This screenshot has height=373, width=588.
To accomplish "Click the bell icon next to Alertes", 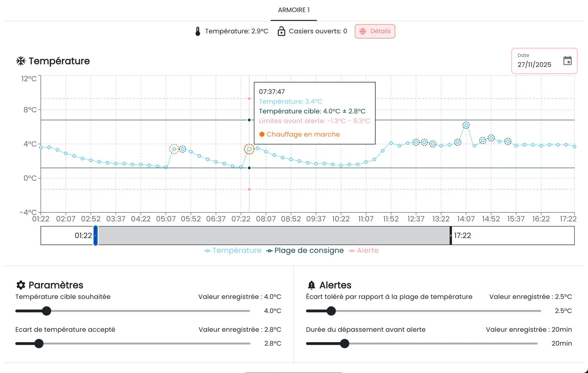I will pos(311,285).
